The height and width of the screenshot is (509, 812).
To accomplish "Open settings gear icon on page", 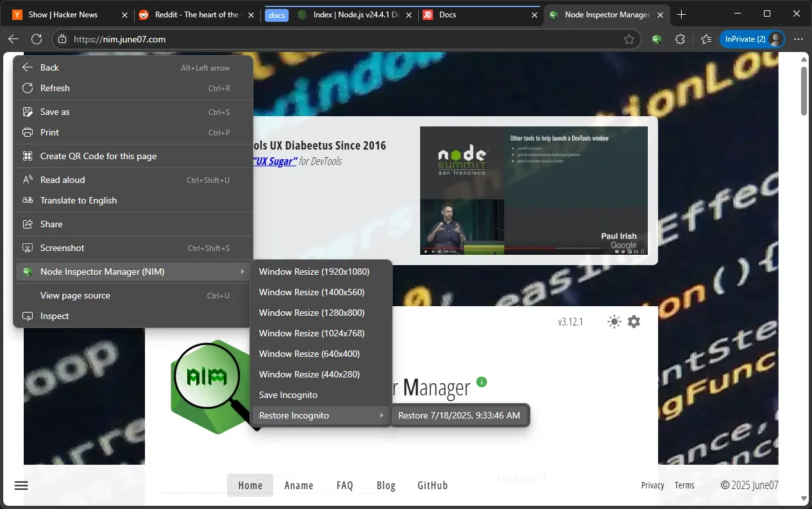I will pyautogui.click(x=634, y=322).
